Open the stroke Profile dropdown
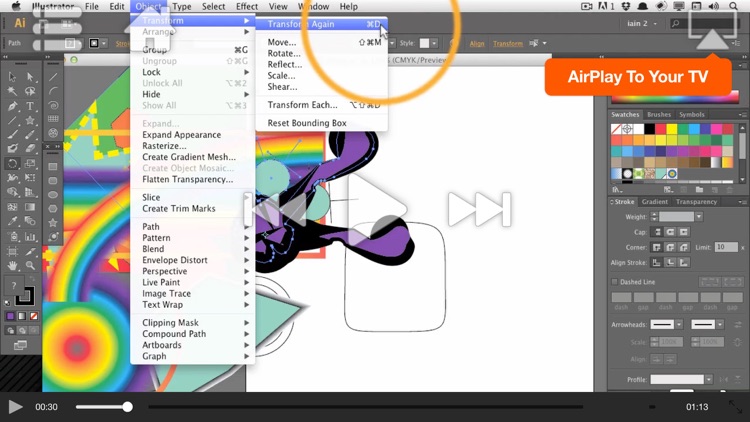This screenshot has width=750, height=422. pos(708,379)
